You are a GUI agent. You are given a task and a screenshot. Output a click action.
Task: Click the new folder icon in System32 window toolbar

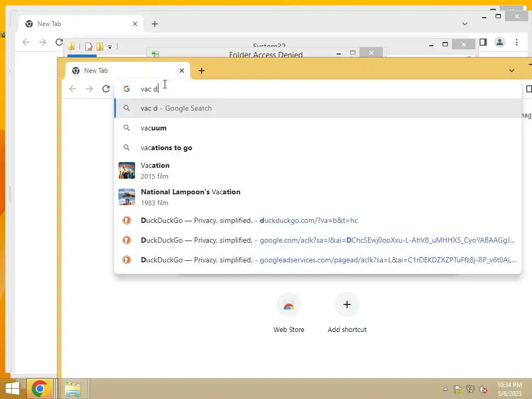(100, 46)
